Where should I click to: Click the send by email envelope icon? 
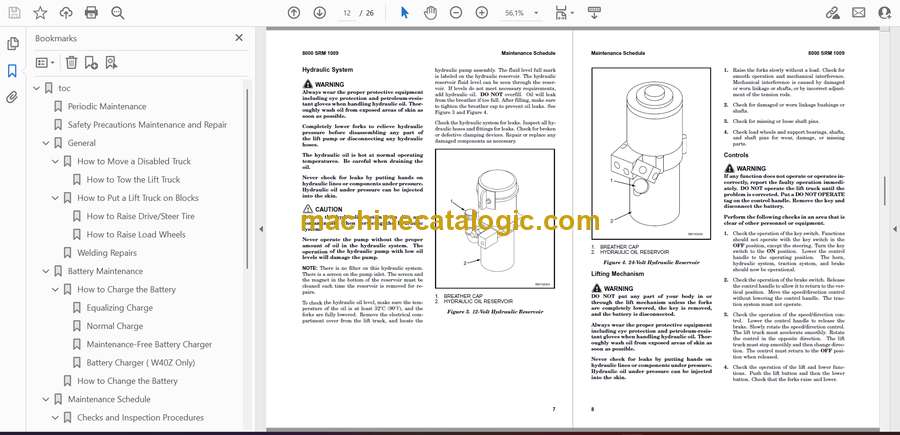click(859, 13)
